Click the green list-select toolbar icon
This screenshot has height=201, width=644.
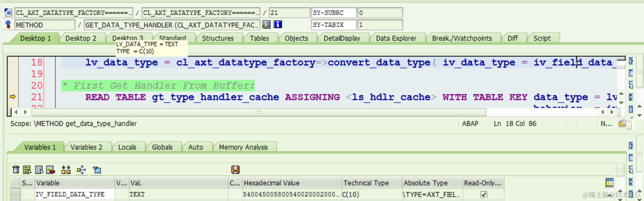27,169
